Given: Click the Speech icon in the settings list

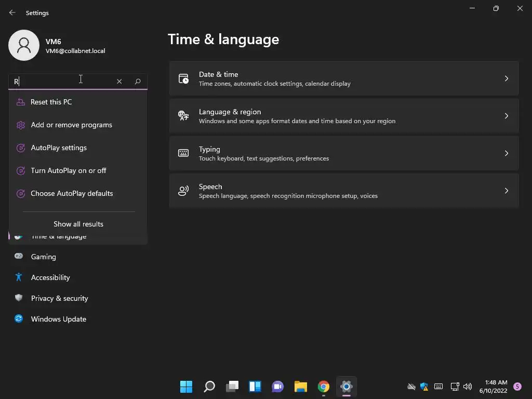Looking at the screenshot, I should point(183,191).
